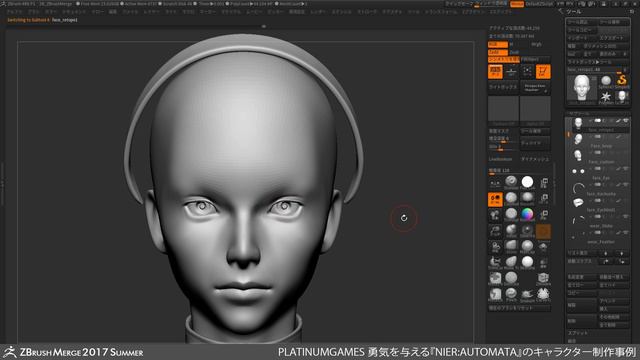The image size is (640, 360).
Task: Select the Sphere3D tool icon
Action: pos(606,80)
